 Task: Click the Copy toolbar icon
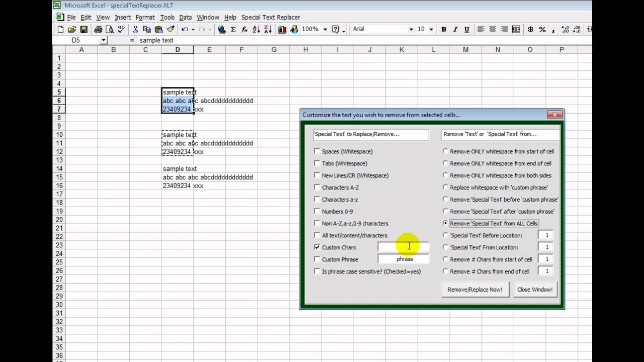coord(147,30)
